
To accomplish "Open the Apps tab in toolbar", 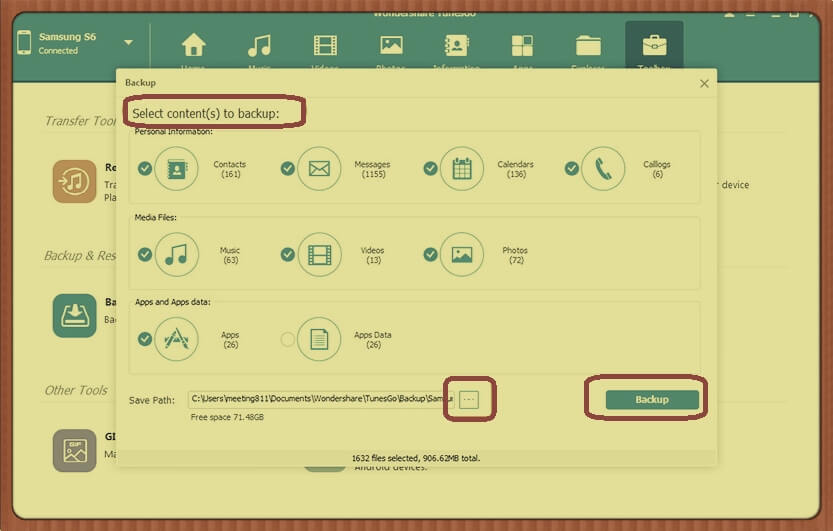I will [522, 46].
